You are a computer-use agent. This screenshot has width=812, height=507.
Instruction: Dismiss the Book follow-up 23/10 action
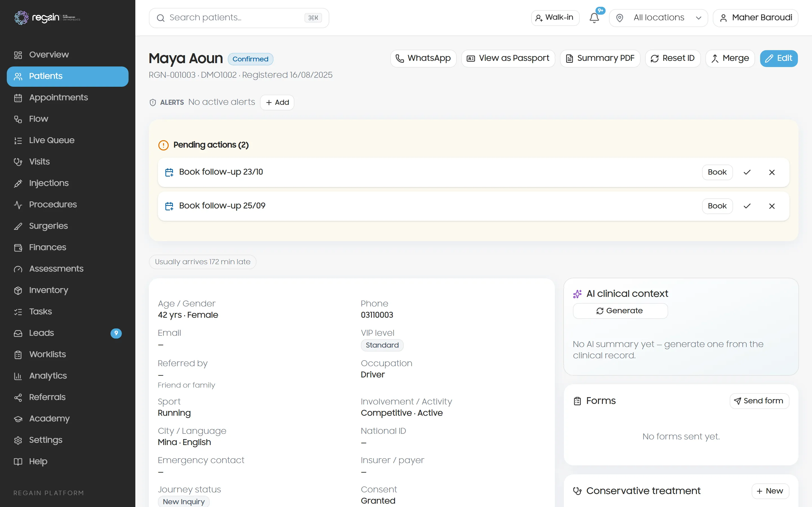pyautogui.click(x=772, y=172)
